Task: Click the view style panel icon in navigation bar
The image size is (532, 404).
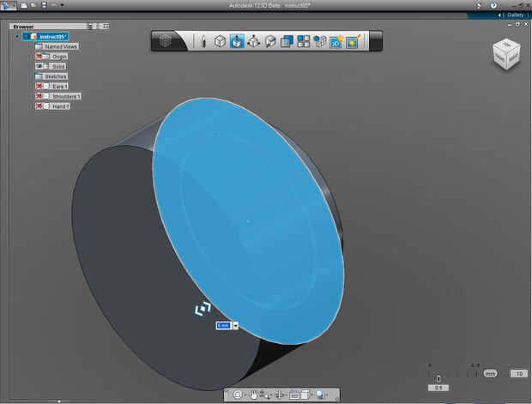Action: tap(305, 395)
